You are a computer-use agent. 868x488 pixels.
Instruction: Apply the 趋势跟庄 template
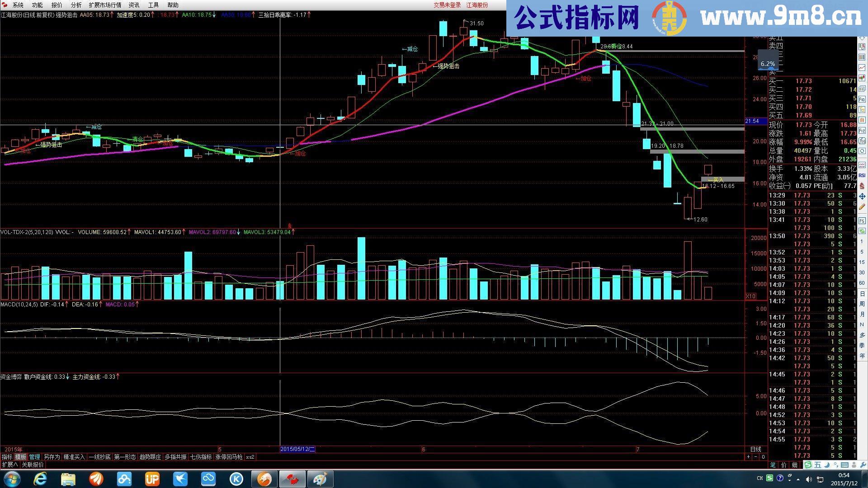click(150, 457)
